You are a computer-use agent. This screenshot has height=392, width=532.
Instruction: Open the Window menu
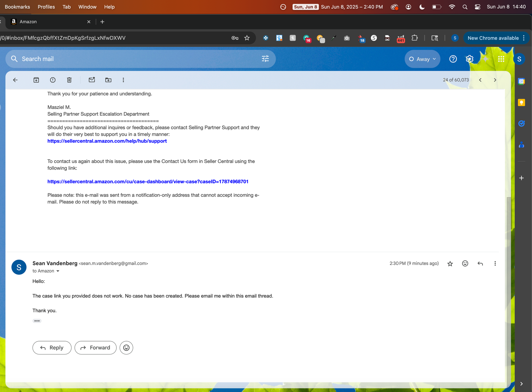tap(87, 7)
